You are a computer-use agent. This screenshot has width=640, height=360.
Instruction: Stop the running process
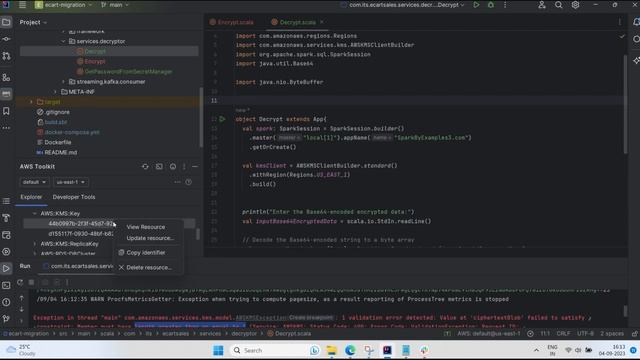pos(31,282)
